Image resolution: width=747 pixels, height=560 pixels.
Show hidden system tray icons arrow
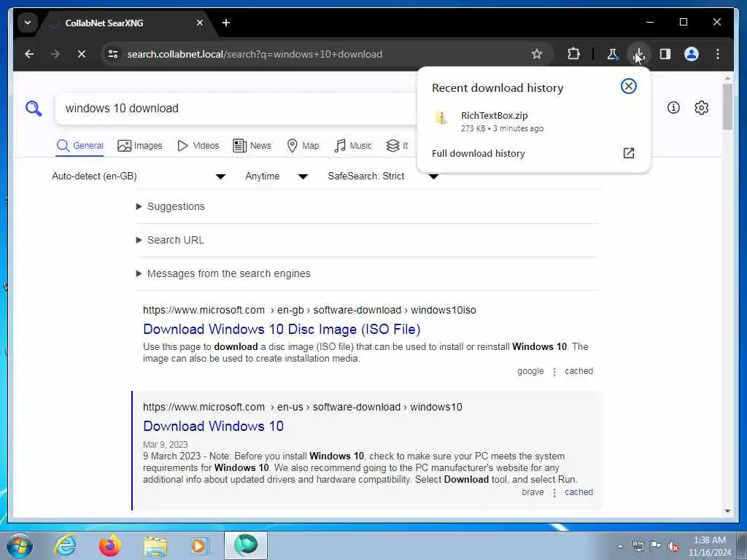(620, 547)
